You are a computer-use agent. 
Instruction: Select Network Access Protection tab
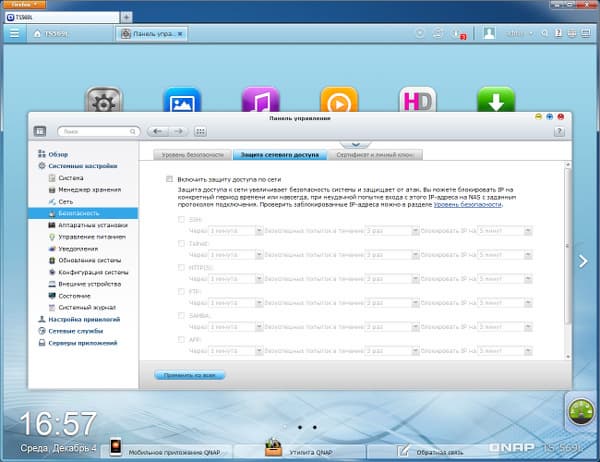click(280, 155)
